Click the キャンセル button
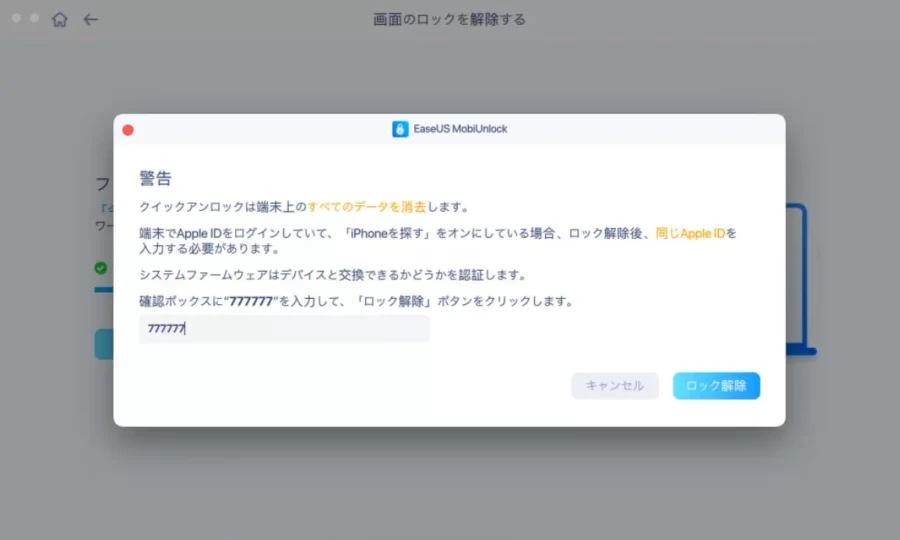Image resolution: width=900 pixels, height=540 pixels. 615,386
